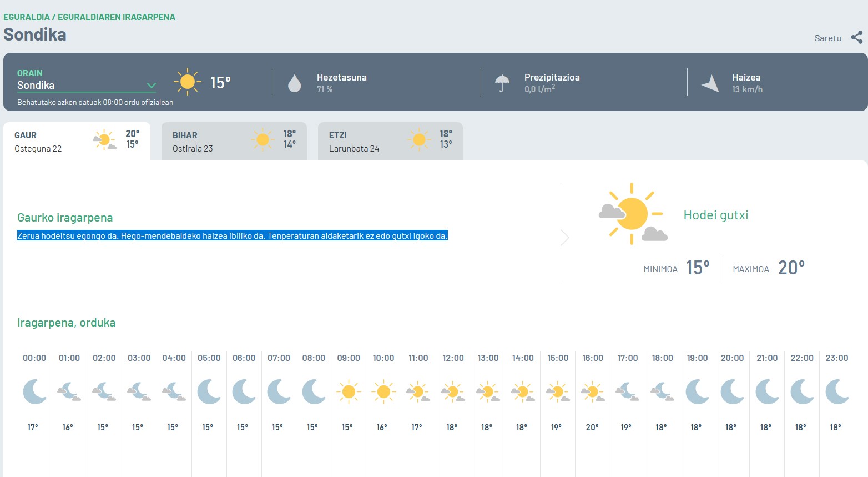Image resolution: width=868 pixels, height=477 pixels.
Task: Click the sun icon in BIHAR tab
Action: [x=263, y=139]
